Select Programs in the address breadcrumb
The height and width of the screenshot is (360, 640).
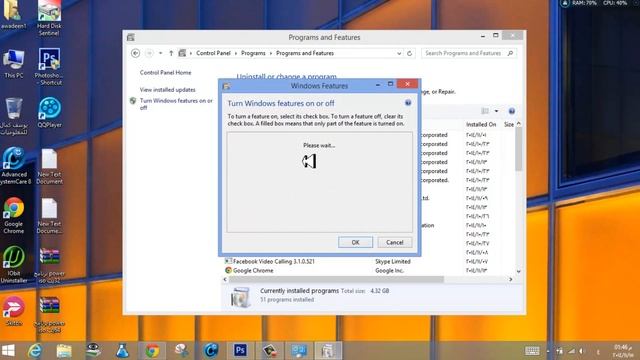click(253, 53)
